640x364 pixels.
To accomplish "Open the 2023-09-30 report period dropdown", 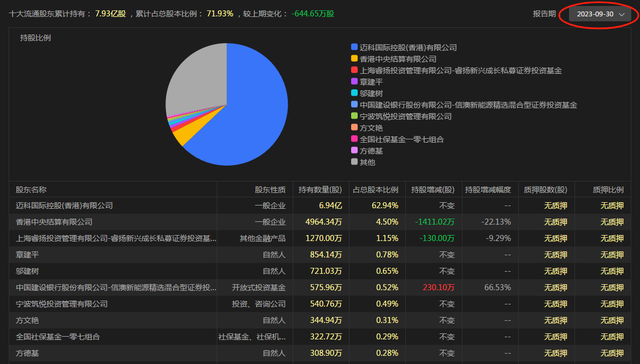I will coord(600,14).
